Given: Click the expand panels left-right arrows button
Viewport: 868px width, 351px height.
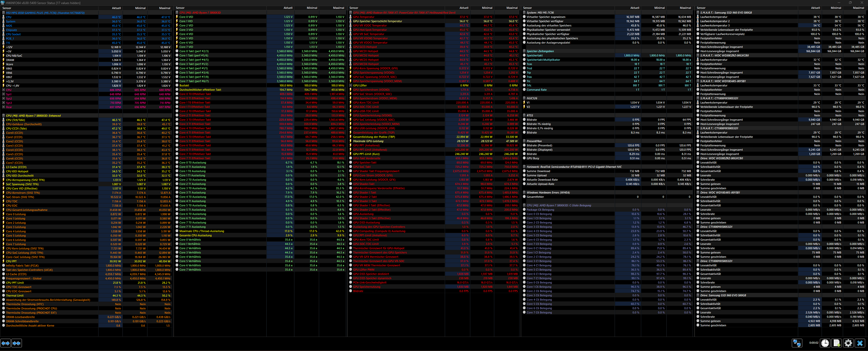Looking at the screenshot, I should pyautogui.click(x=5, y=343).
